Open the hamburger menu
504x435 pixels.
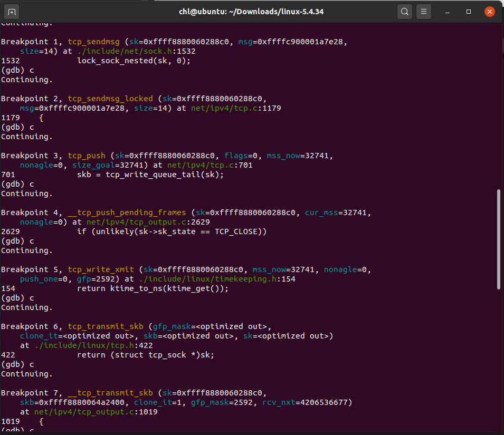424,12
